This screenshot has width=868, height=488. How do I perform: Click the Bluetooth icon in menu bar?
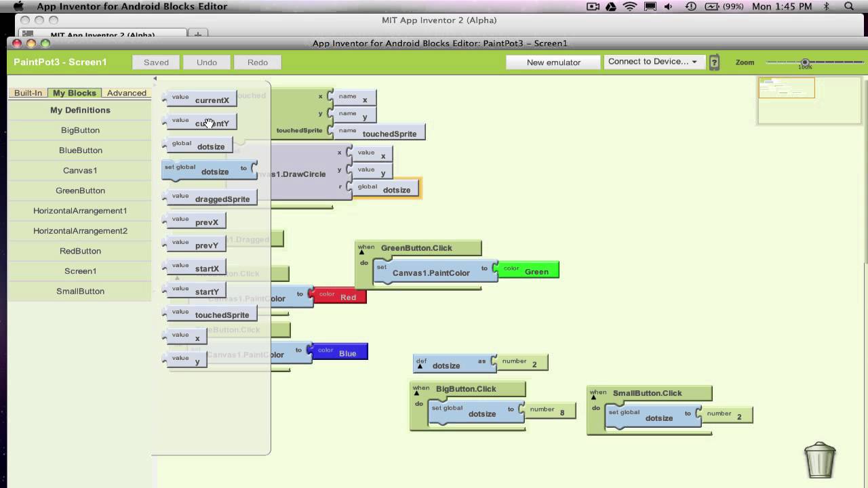[x=827, y=6]
